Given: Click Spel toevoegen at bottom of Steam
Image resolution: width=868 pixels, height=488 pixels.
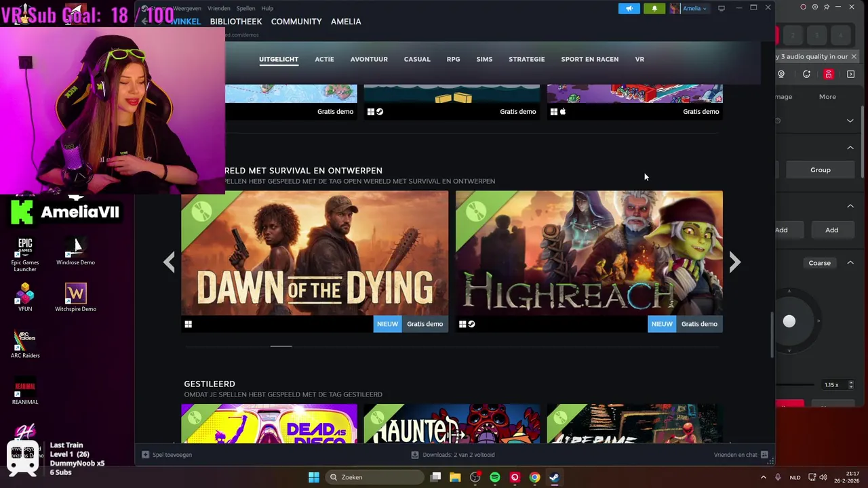Looking at the screenshot, I should pos(167,455).
